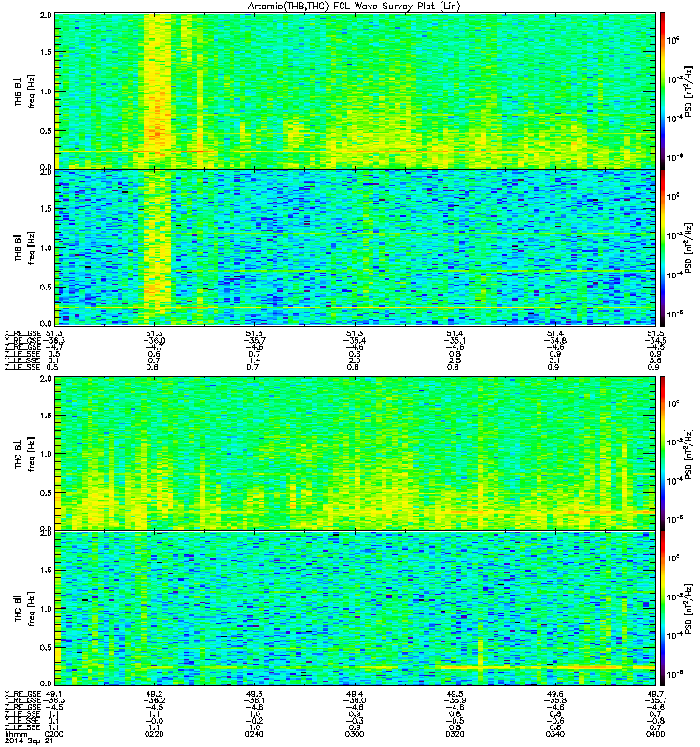Click the Y_LSE value 3.1 under THB panels
Image resolution: width=700 pixels, height=747 pixels.
(x=555, y=360)
